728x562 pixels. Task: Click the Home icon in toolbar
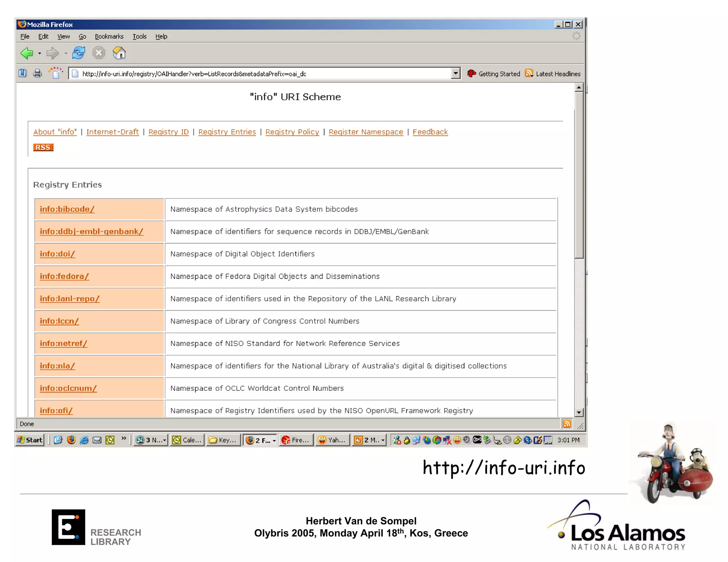(x=119, y=53)
